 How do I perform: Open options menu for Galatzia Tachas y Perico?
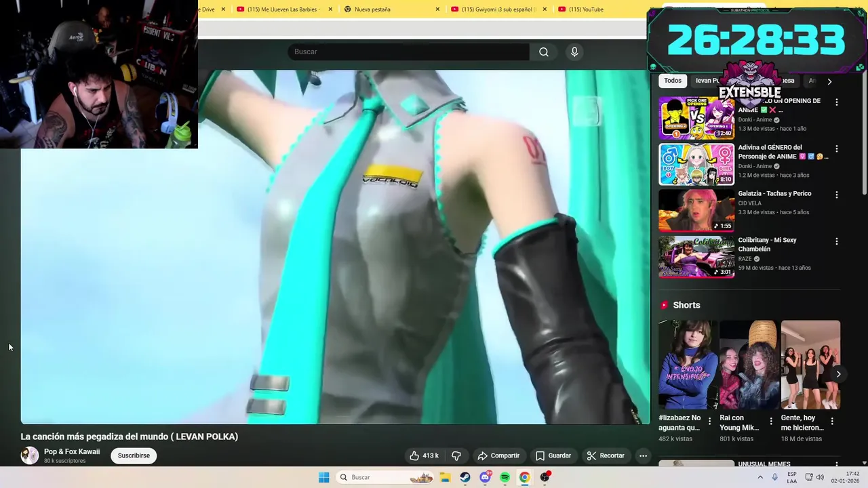click(x=836, y=195)
